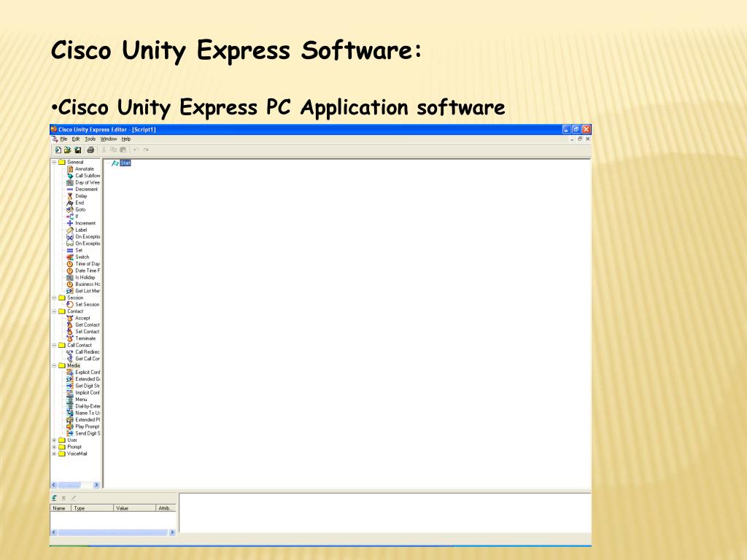Select the Start step in script
747x560 pixels.
pos(122,163)
